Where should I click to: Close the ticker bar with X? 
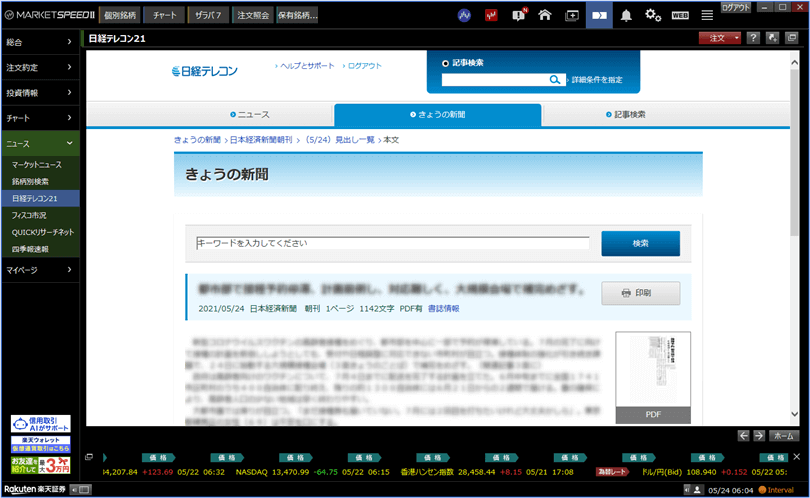797,457
